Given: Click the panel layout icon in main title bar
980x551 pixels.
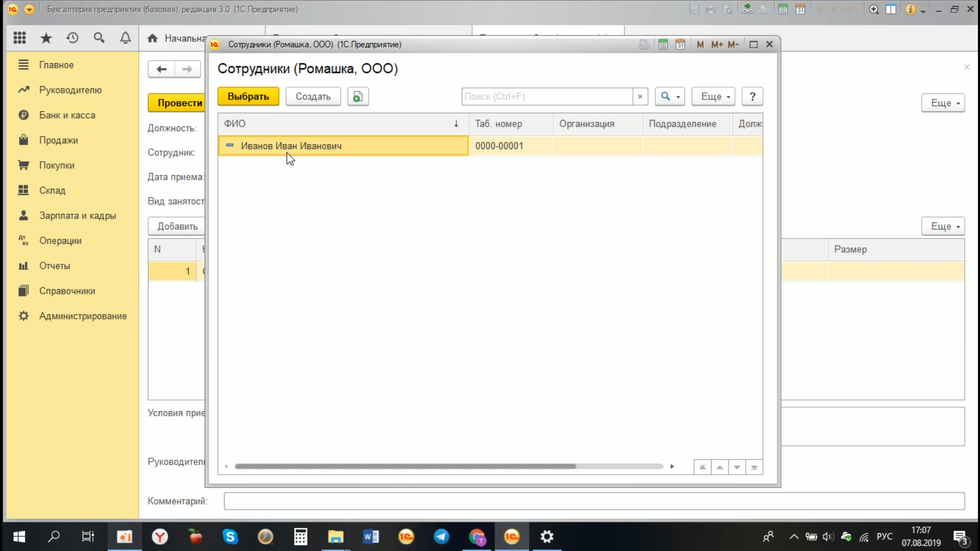Looking at the screenshot, I should click(891, 9).
